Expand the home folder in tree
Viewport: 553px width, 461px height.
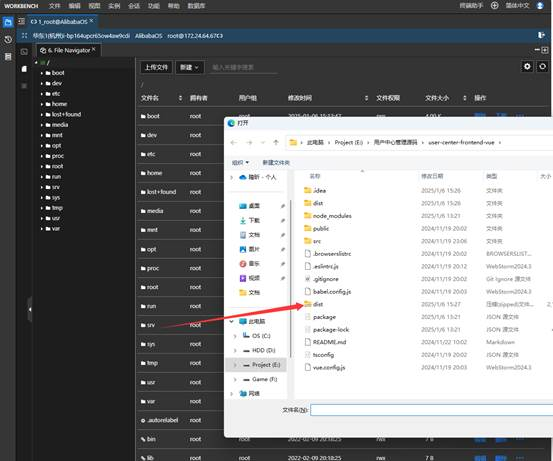point(42,104)
